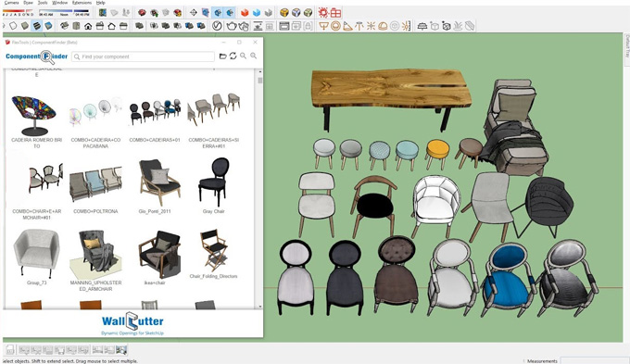Select the Gio_Ponti_2011 armchair thumbnail
Screen dimensions: 630x364
160,182
